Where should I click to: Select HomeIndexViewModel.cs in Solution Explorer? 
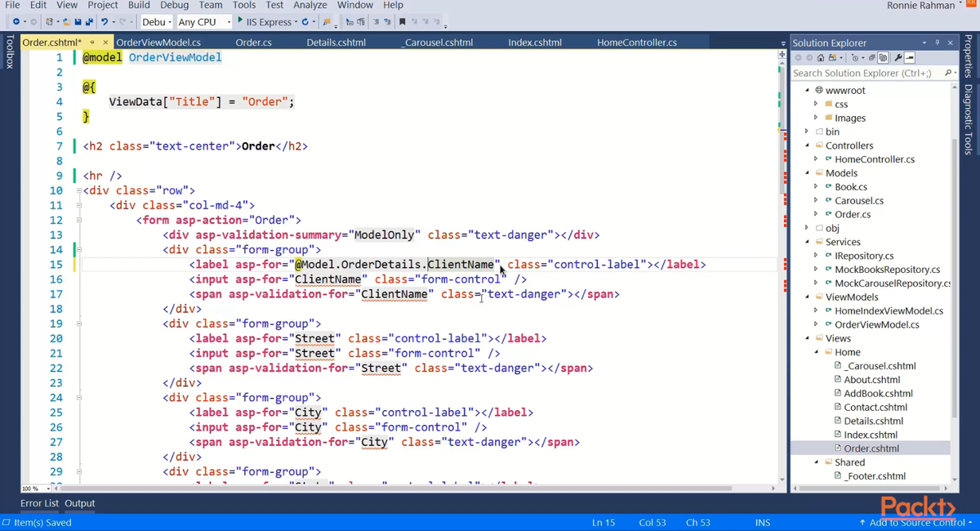click(x=889, y=310)
